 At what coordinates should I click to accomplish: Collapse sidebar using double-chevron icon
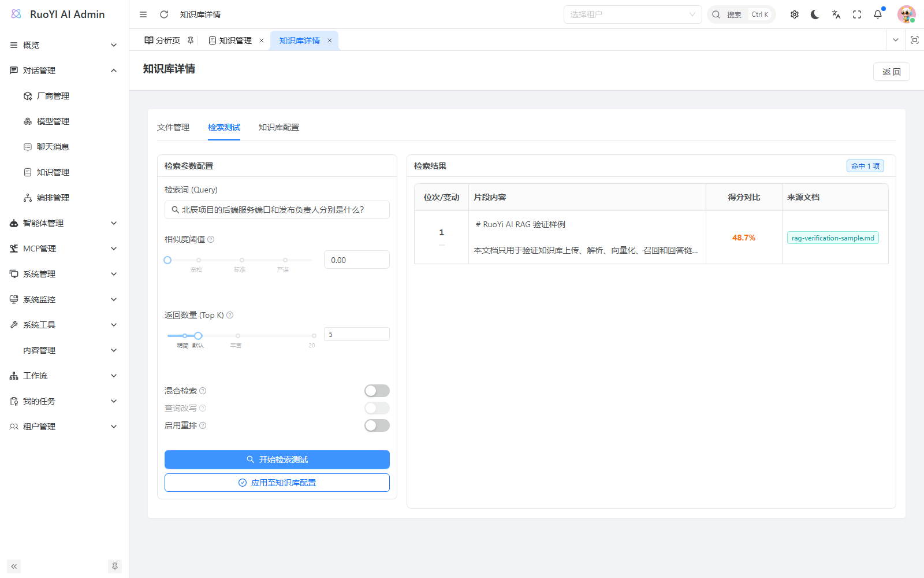tap(14, 566)
